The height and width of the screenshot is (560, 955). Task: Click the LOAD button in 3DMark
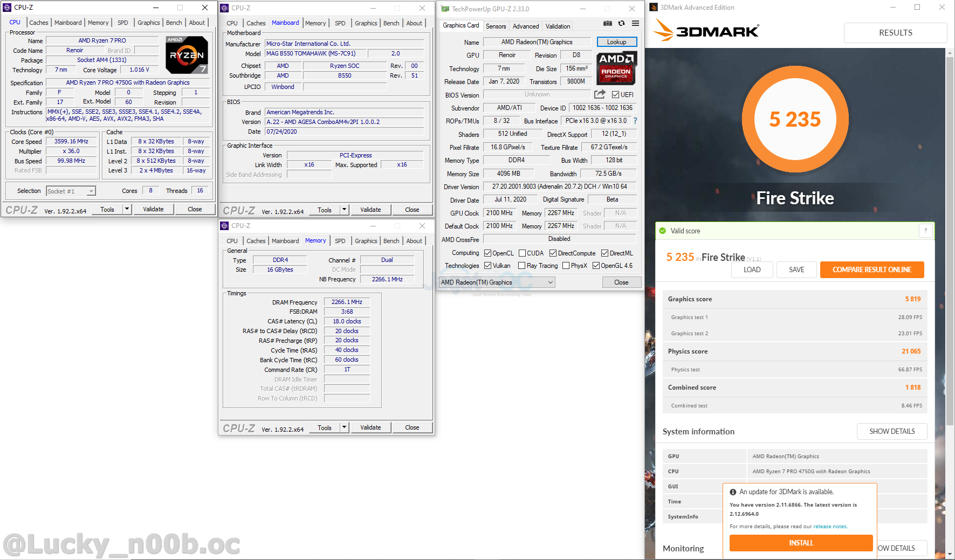click(x=752, y=269)
